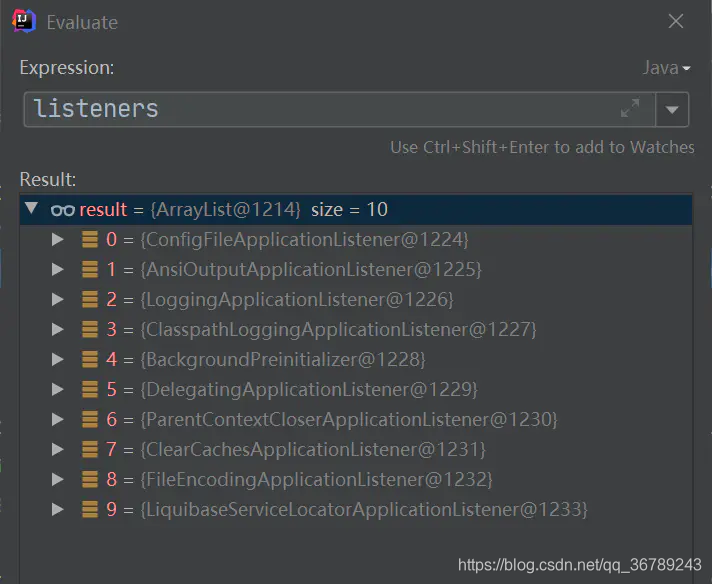The image size is (712, 584).
Task: Expand the BackgroundPreinitializer@1228 node
Action: coord(57,359)
